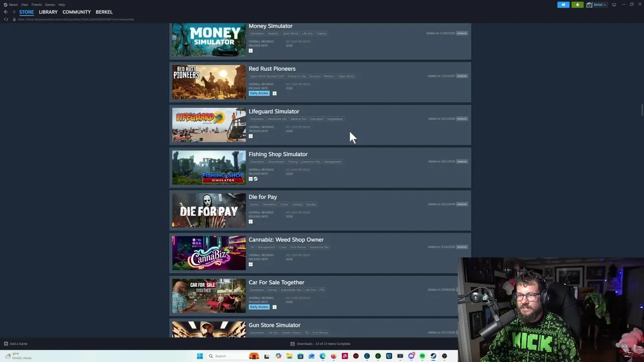Remove Money Simulator from the list
This screenshot has height=362, width=644.
tap(462, 33)
